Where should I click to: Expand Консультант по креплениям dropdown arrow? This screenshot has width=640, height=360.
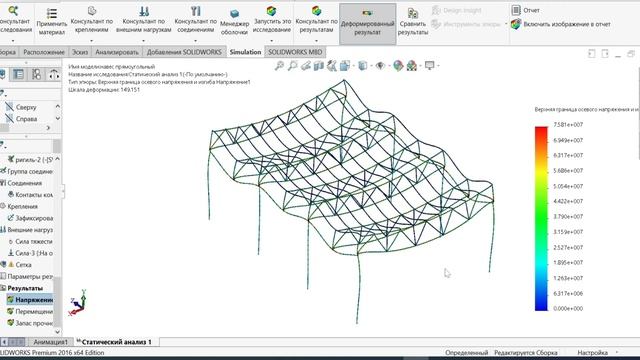(91, 40)
